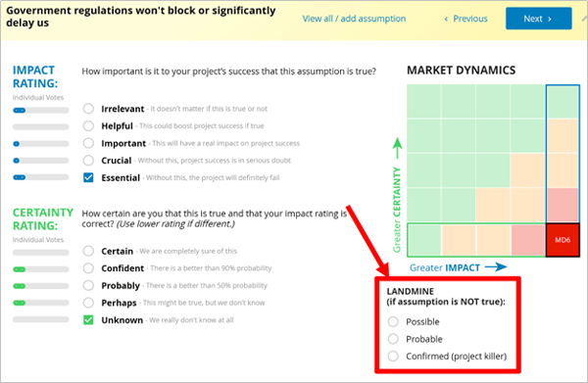The width and height of the screenshot is (588, 383).
Task: Mark landmine as Confirmed project killer
Action: (393, 356)
